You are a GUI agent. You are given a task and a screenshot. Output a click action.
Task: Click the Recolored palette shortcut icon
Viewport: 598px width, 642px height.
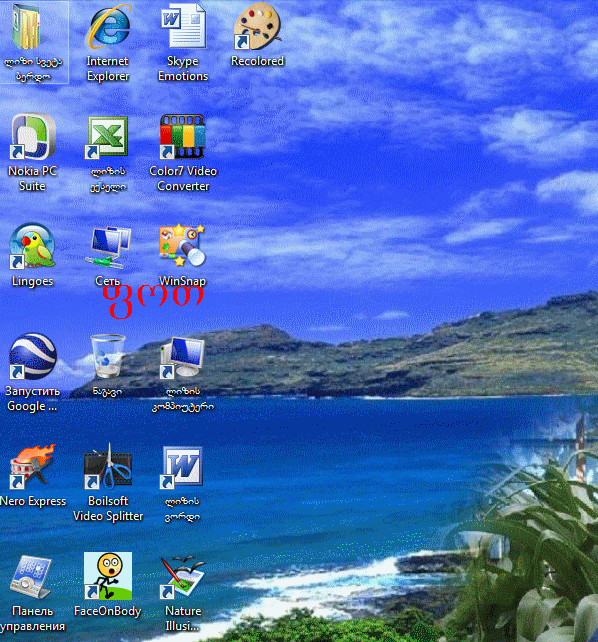click(x=257, y=26)
